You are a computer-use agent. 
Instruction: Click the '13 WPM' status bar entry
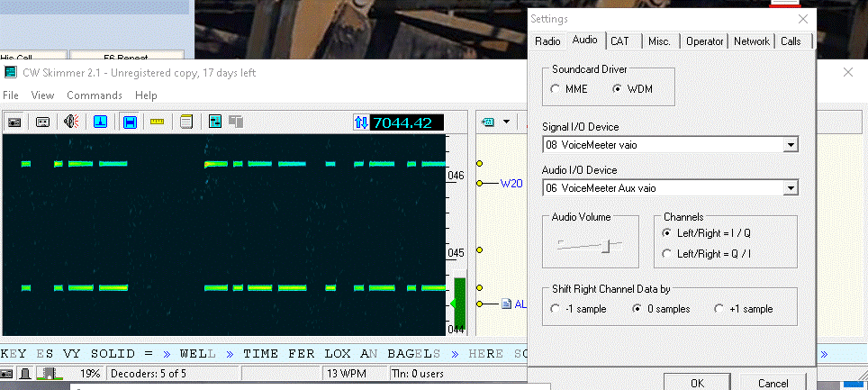click(346, 374)
